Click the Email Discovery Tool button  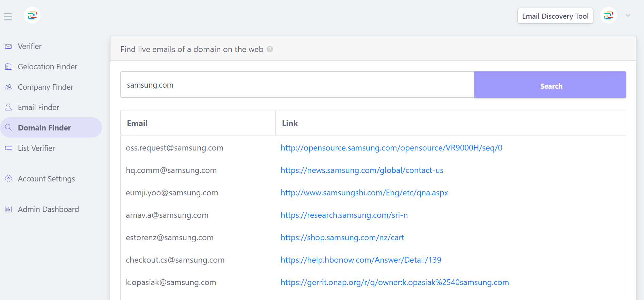click(x=555, y=16)
